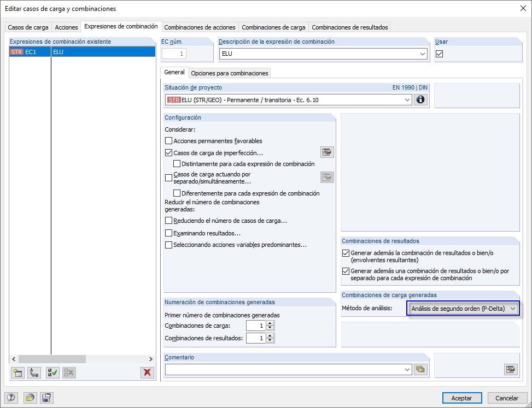Select the STR EC1 ELU list row
The width and height of the screenshot is (532, 408).
(x=82, y=52)
